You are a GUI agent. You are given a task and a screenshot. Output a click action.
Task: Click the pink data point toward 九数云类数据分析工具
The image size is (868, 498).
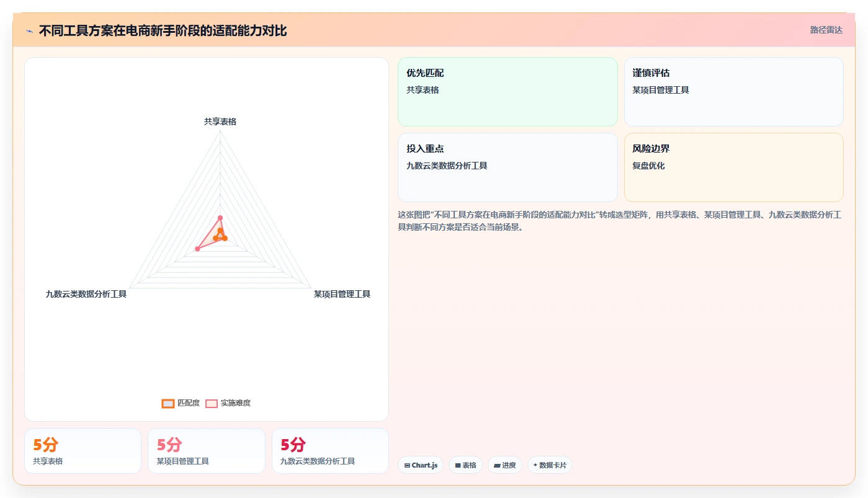pyautogui.click(x=197, y=249)
